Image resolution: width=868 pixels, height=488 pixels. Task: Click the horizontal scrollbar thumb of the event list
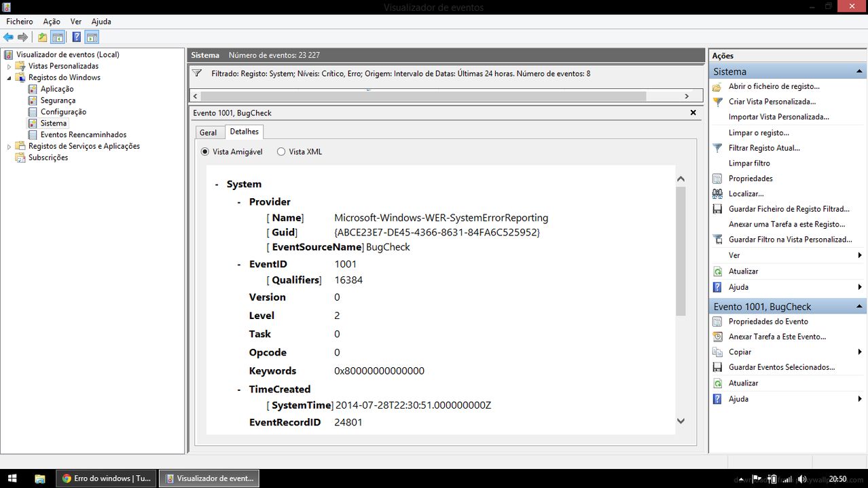coord(423,96)
